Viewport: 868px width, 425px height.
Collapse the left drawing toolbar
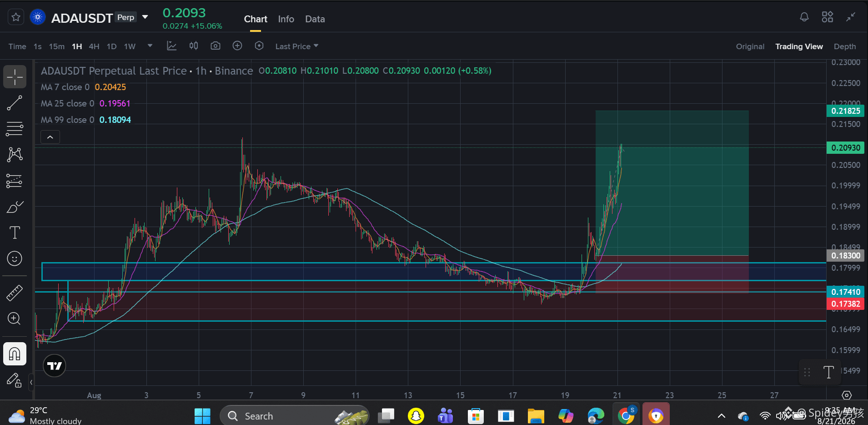point(31,382)
